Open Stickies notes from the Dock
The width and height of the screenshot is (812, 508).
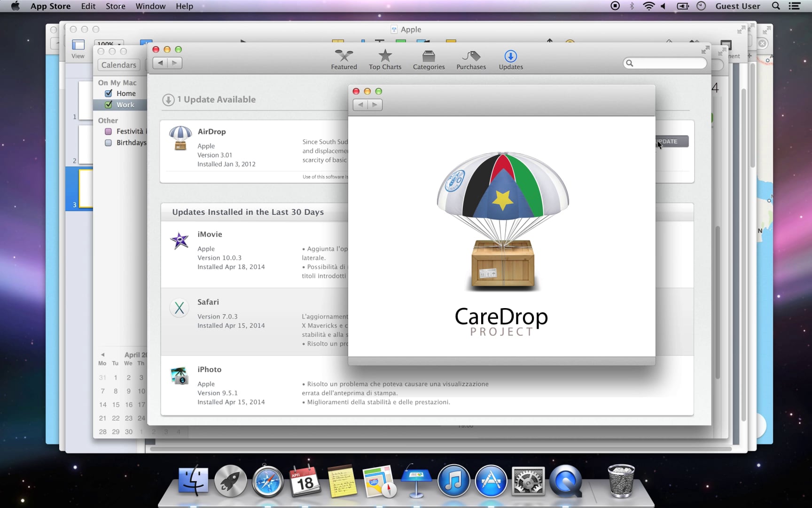342,481
